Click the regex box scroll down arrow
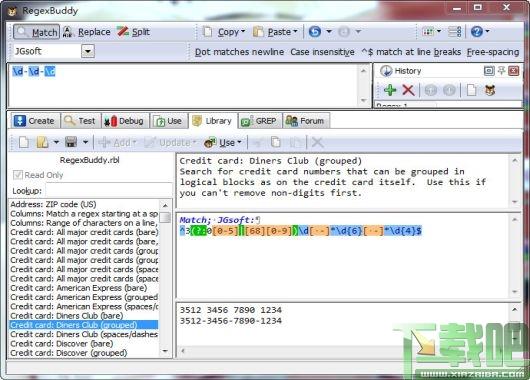Viewport: 530px width, 380px height. tap(364, 100)
